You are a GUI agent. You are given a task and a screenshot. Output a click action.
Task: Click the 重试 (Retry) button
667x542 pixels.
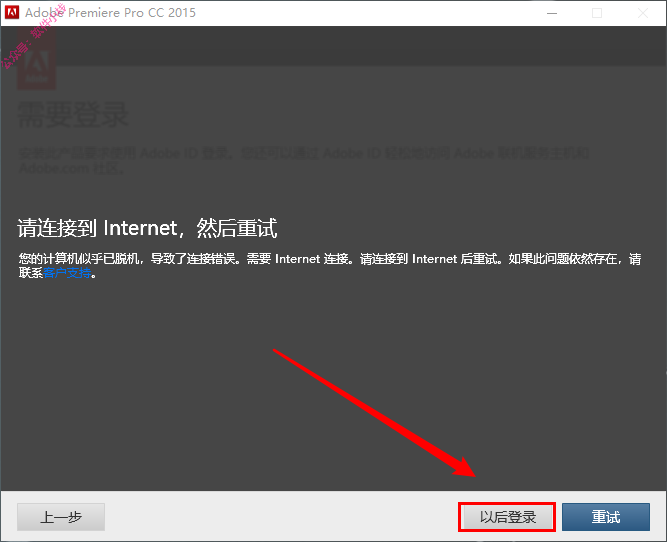[x=606, y=517]
